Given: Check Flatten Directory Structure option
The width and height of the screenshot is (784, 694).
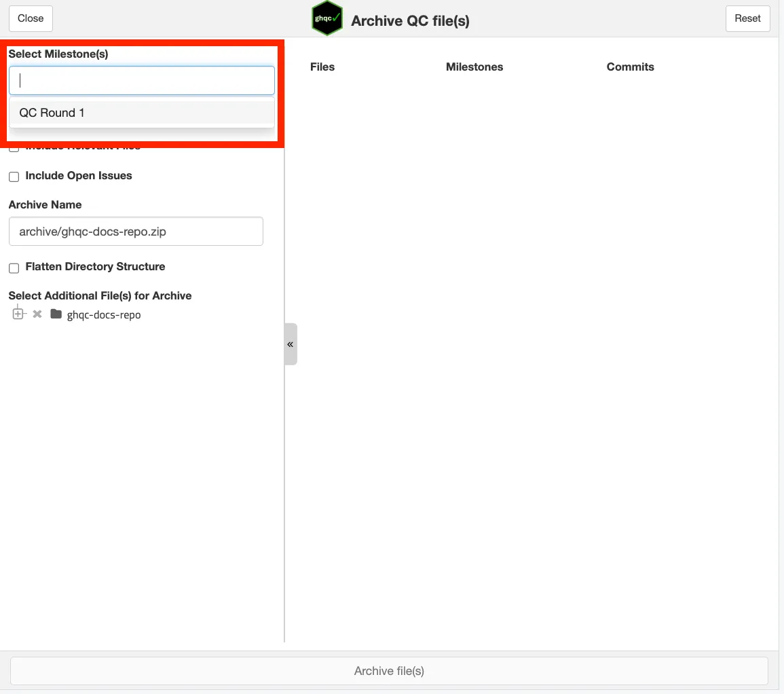Looking at the screenshot, I should pos(14,268).
